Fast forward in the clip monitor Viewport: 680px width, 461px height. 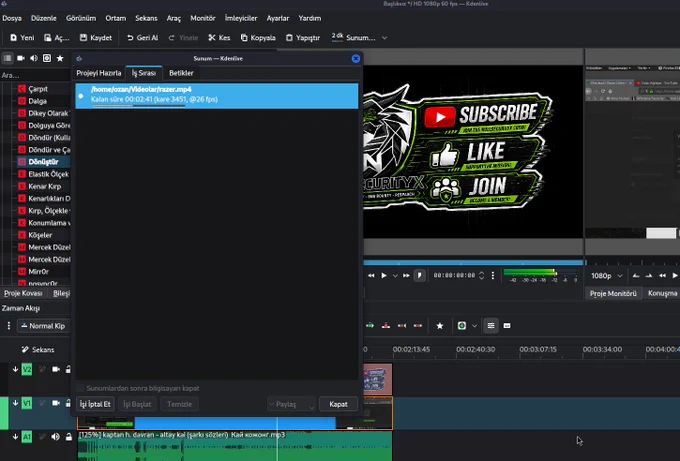406,275
